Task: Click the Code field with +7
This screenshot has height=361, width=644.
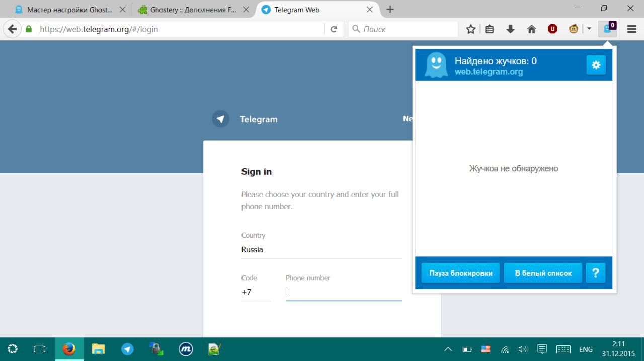Action: pyautogui.click(x=256, y=292)
